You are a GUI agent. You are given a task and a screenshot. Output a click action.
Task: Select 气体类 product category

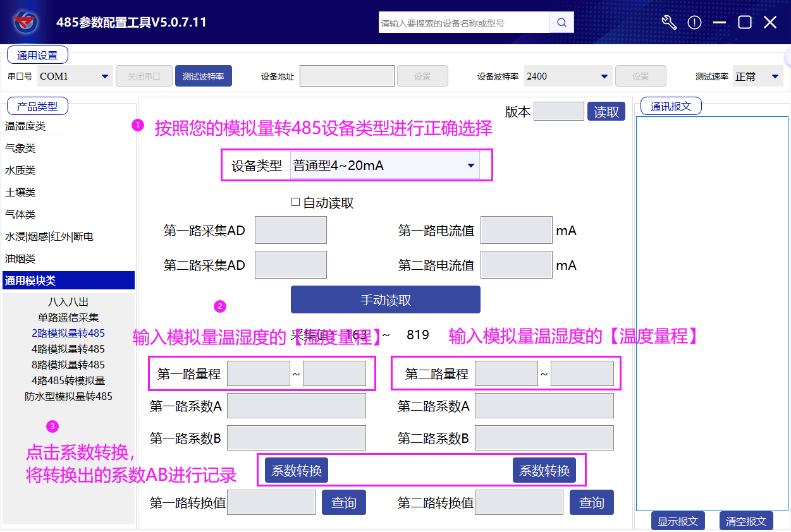coord(20,215)
